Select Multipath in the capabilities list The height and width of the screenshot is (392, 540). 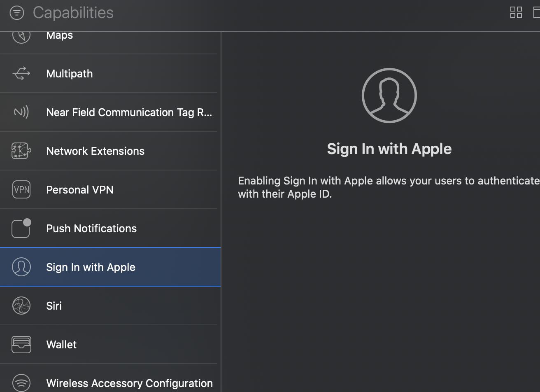click(69, 74)
